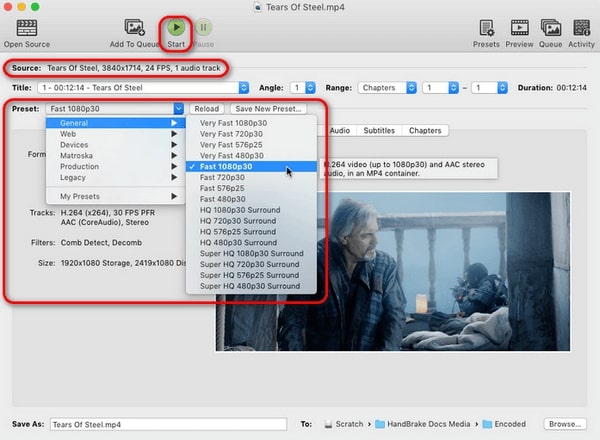Click the document icon in the title bar
600x440 pixels.
[x=258, y=7]
